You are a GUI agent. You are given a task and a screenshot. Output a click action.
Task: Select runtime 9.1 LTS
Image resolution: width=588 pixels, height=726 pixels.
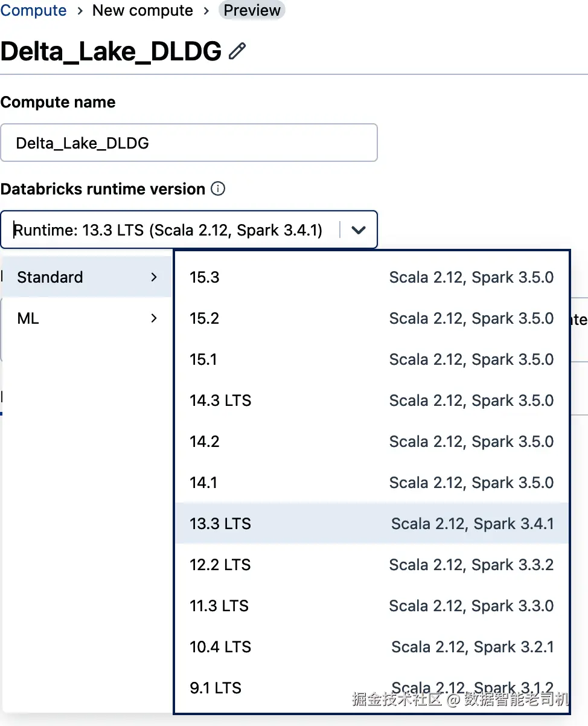[x=372, y=688]
